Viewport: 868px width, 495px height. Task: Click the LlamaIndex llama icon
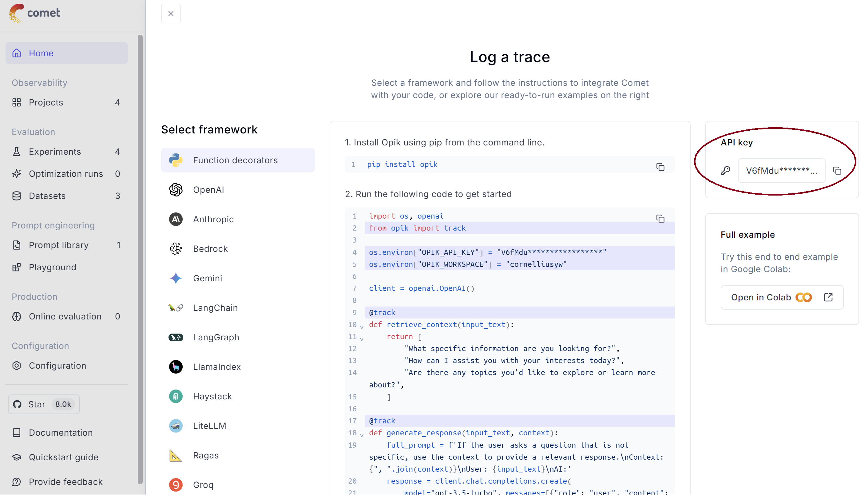pyautogui.click(x=176, y=367)
